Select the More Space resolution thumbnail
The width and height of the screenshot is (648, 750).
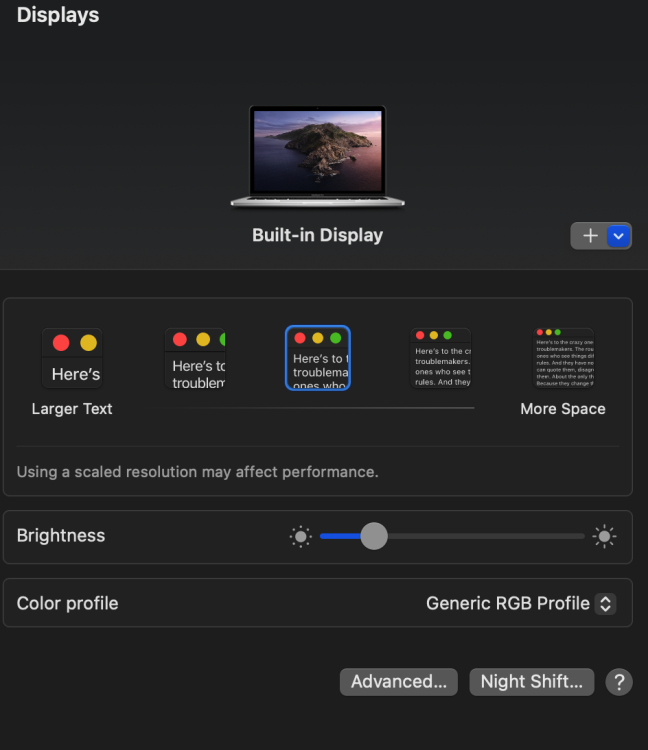point(563,358)
